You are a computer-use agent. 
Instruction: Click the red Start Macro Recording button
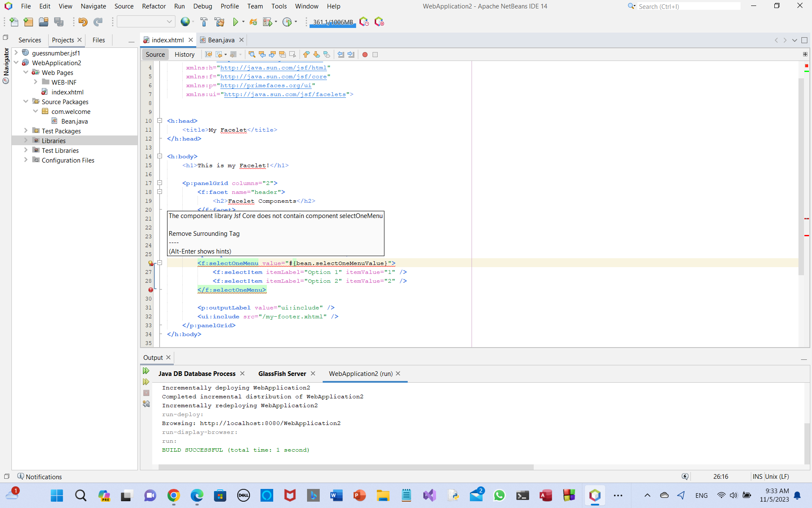point(365,55)
